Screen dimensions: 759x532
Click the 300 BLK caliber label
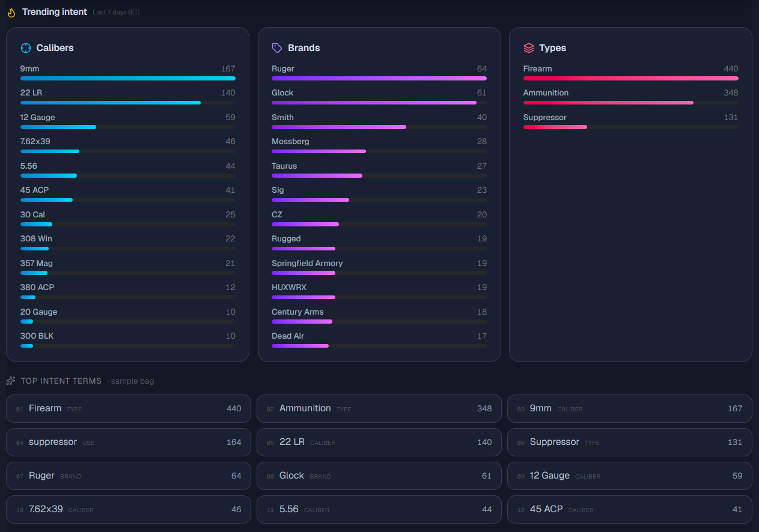pyautogui.click(x=37, y=336)
